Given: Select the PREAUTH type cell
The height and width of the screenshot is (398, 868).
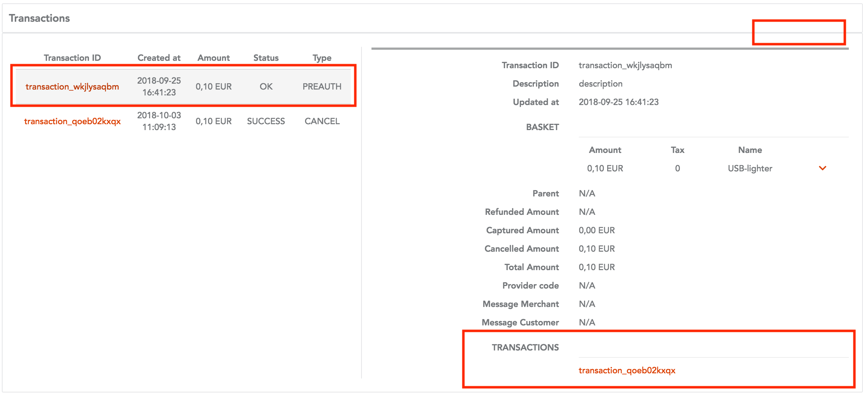Looking at the screenshot, I should (x=322, y=87).
